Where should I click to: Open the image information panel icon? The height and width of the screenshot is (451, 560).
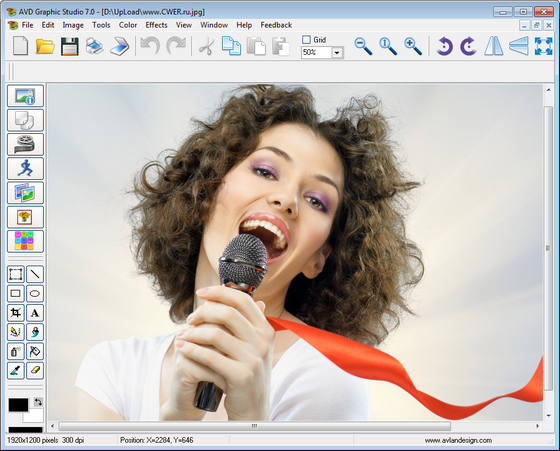click(x=25, y=96)
